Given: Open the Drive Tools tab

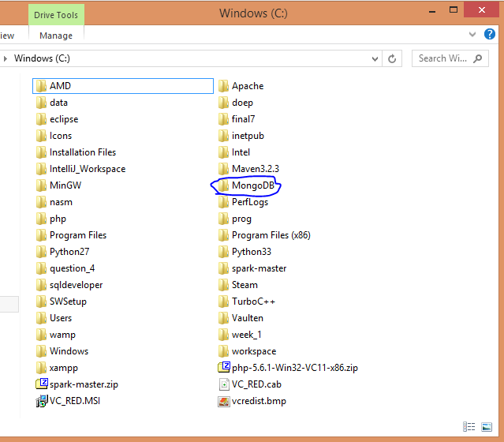Looking at the screenshot, I should coord(56,15).
